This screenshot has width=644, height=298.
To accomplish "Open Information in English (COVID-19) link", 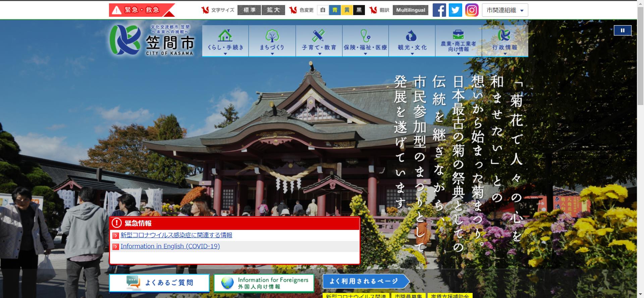I will coord(170,246).
